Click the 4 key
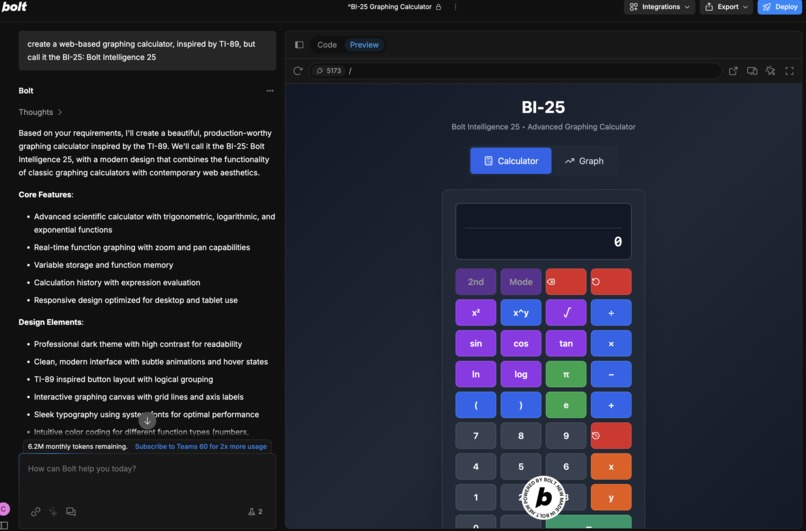Viewport: 806px width, 531px height. (x=475, y=467)
